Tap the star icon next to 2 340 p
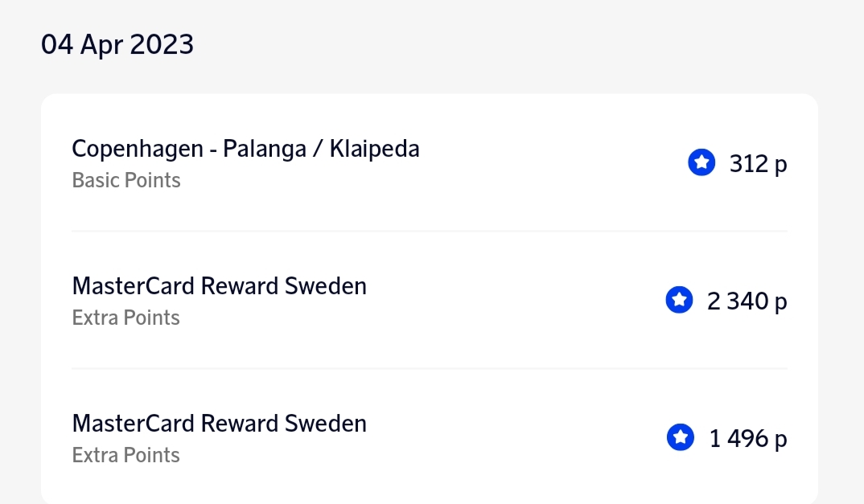The height and width of the screenshot is (504, 864). (679, 301)
